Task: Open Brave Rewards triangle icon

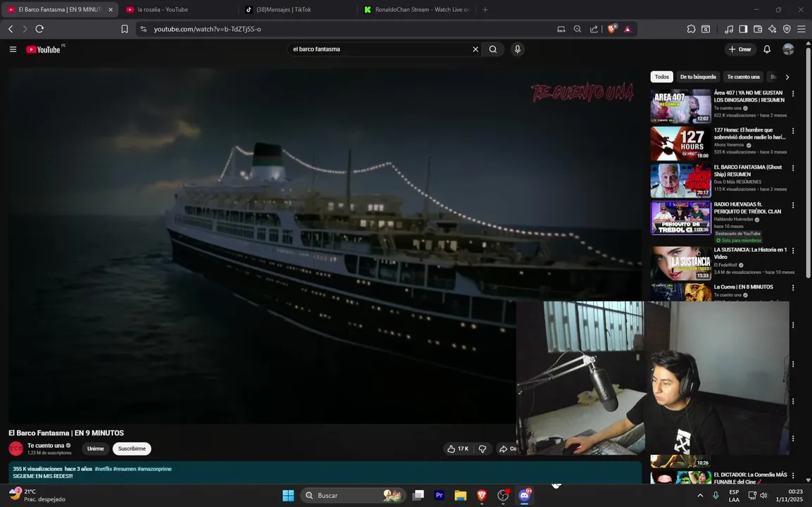Action: [x=628, y=29]
